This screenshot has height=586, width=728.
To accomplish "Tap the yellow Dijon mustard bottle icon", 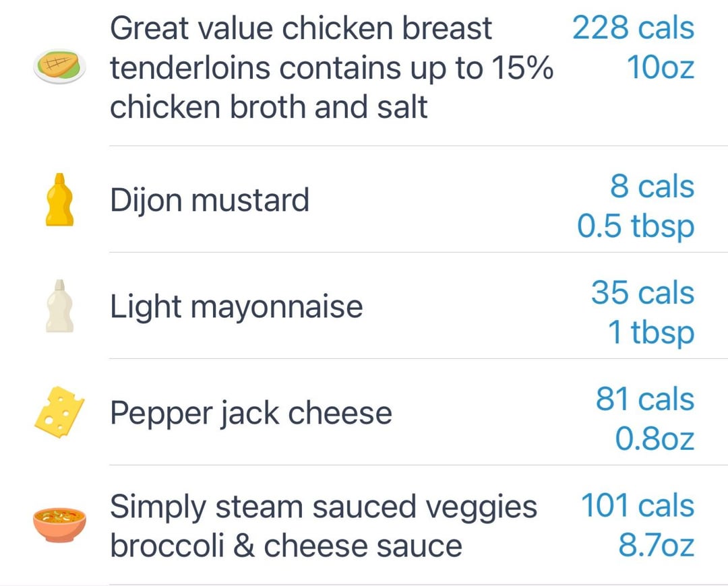I will click(x=59, y=199).
